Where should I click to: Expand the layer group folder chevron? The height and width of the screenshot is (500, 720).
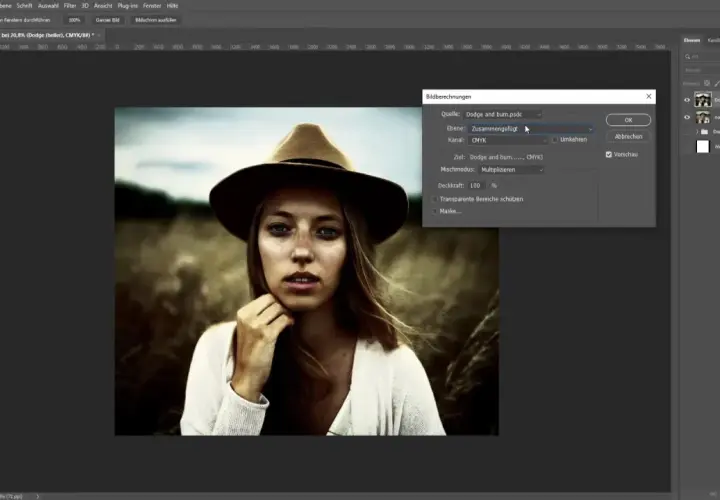click(697, 132)
